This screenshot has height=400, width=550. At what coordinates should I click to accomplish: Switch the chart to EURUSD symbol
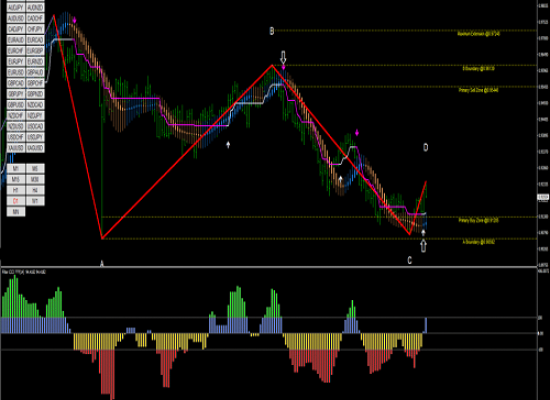pos(16,72)
